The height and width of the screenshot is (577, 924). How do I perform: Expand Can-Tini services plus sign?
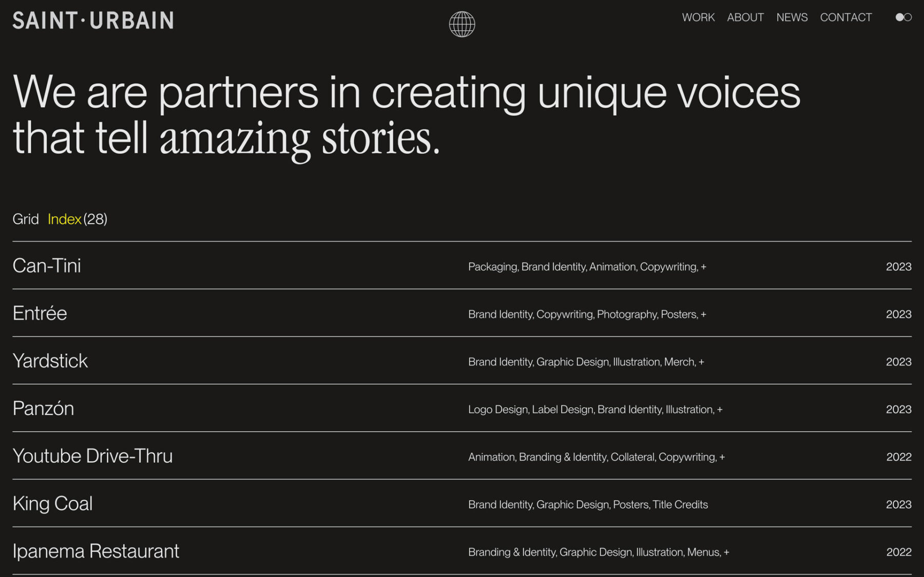703,267
